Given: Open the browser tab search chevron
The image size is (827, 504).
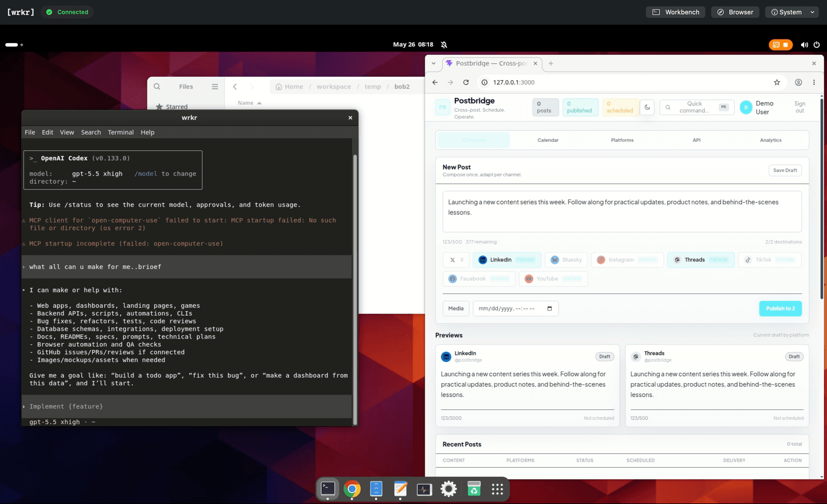Looking at the screenshot, I should click(433, 63).
